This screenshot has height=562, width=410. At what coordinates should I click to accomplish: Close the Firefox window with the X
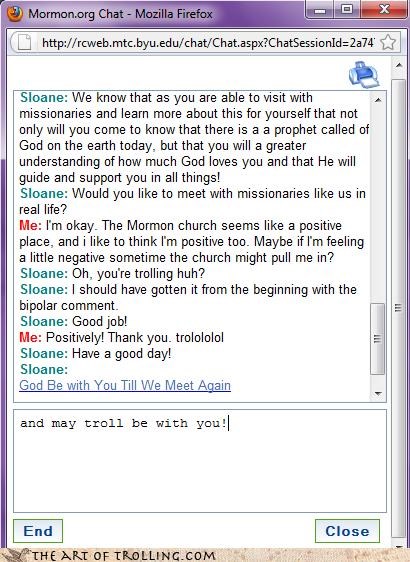[x=384, y=9]
